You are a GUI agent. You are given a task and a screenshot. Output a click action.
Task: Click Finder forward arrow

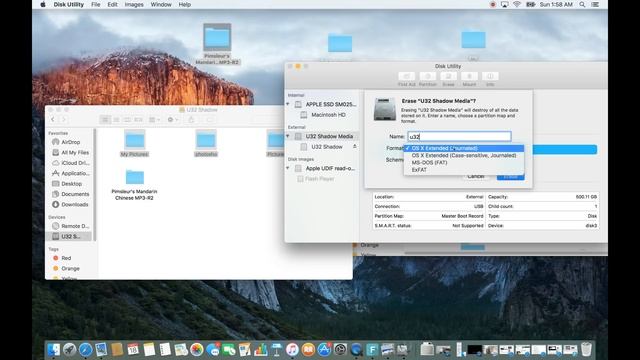[x=63, y=120]
